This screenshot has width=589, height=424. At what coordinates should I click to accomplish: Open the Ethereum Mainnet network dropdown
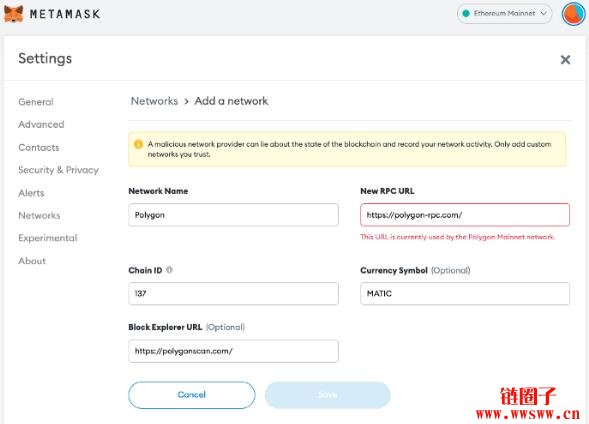[504, 14]
